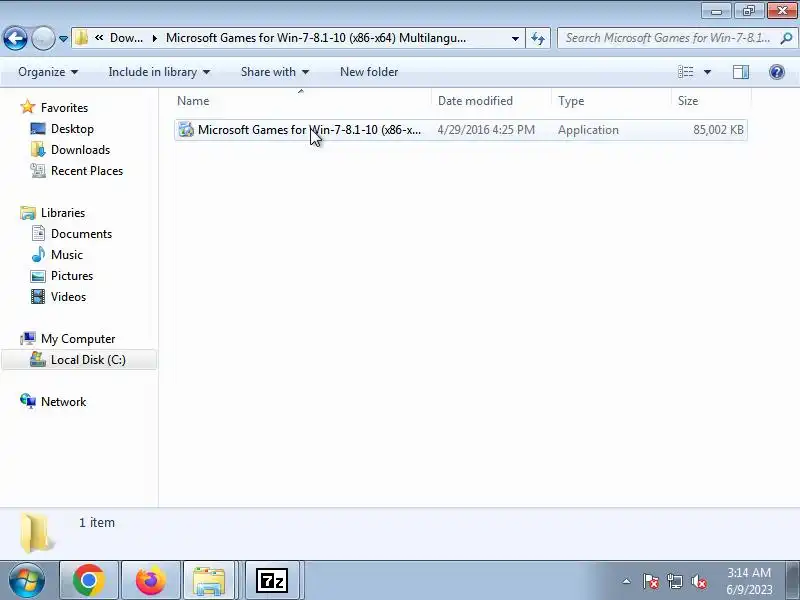The image size is (800, 600).
Task: Open the Windows Start menu
Action: 27,580
